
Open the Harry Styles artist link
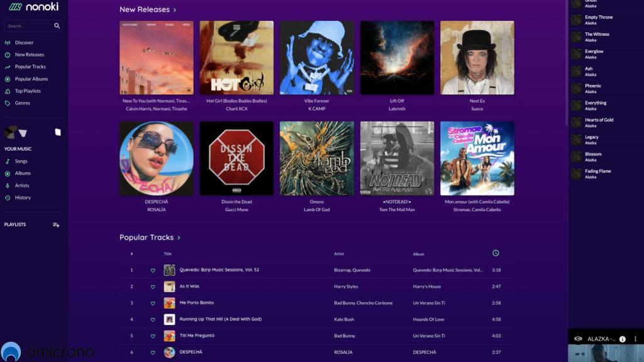(347, 287)
